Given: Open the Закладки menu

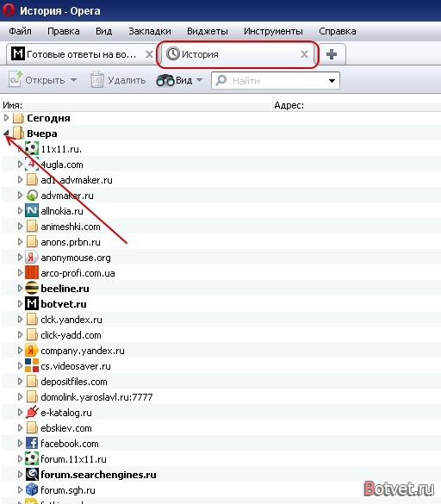Looking at the screenshot, I should click(150, 31).
